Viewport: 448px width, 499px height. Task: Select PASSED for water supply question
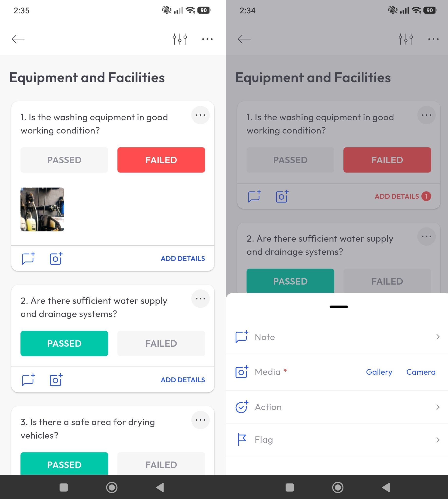click(64, 343)
